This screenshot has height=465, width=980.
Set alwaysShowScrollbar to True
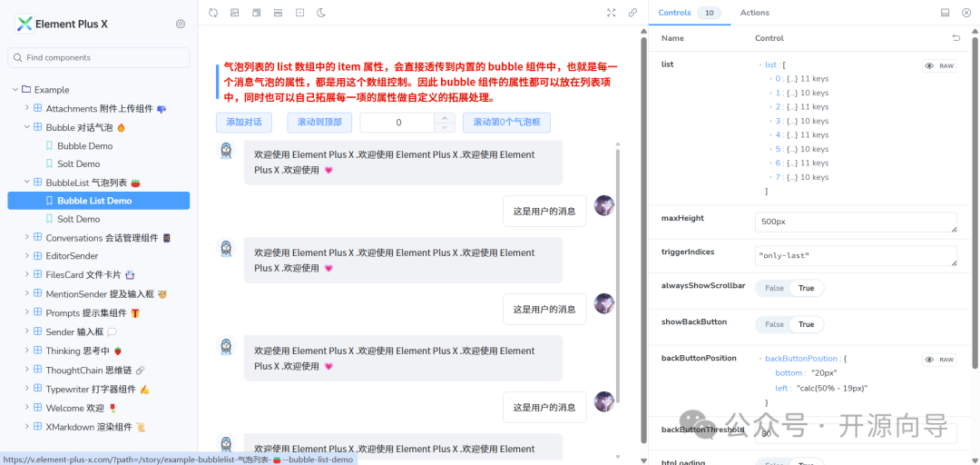pyautogui.click(x=807, y=288)
